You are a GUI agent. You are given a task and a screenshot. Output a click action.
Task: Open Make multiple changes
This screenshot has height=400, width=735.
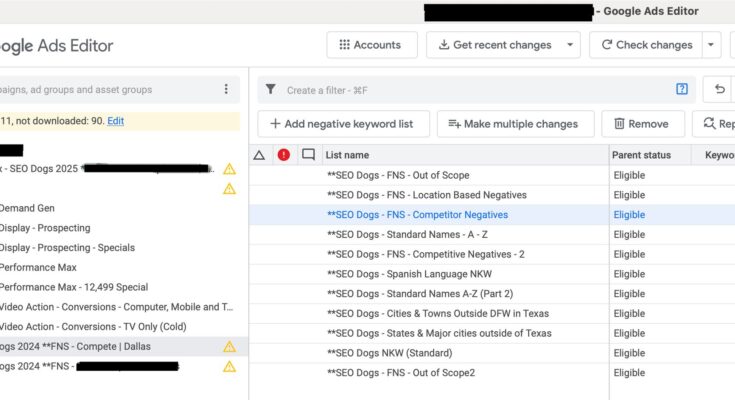coord(516,124)
